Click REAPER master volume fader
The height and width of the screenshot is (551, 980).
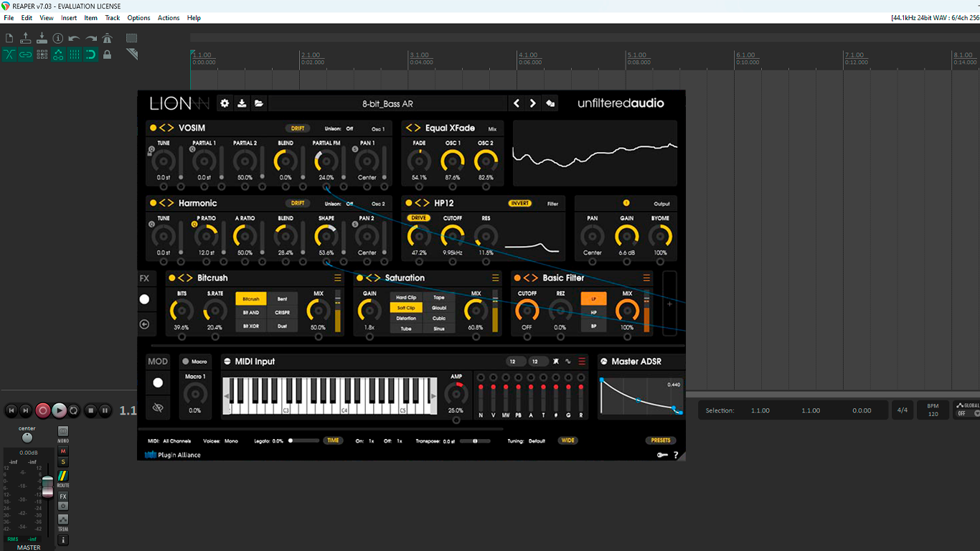pos(47,486)
